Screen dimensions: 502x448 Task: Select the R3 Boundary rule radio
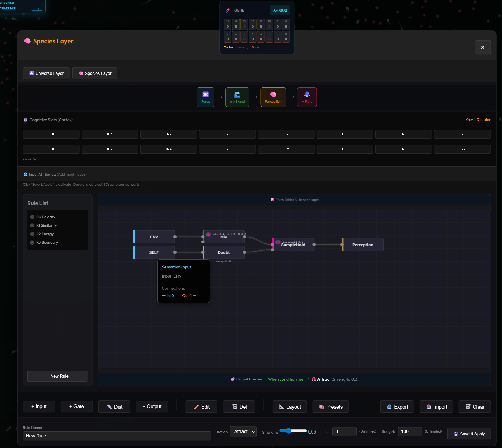pos(32,242)
